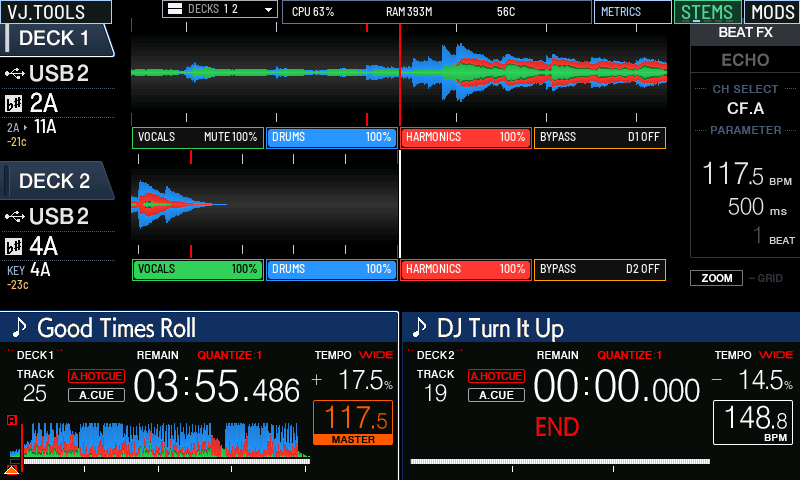Click Deck 2 148.8 BPM box

(753, 423)
